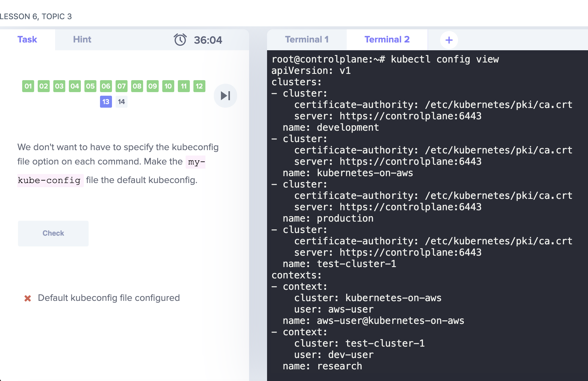Image resolution: width=588 pixels, height=381 pixels.
Task: Go to question 07
Action: 122,86
